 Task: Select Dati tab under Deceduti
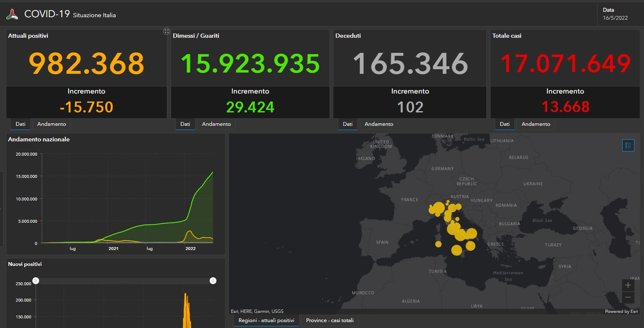[348, 124]
